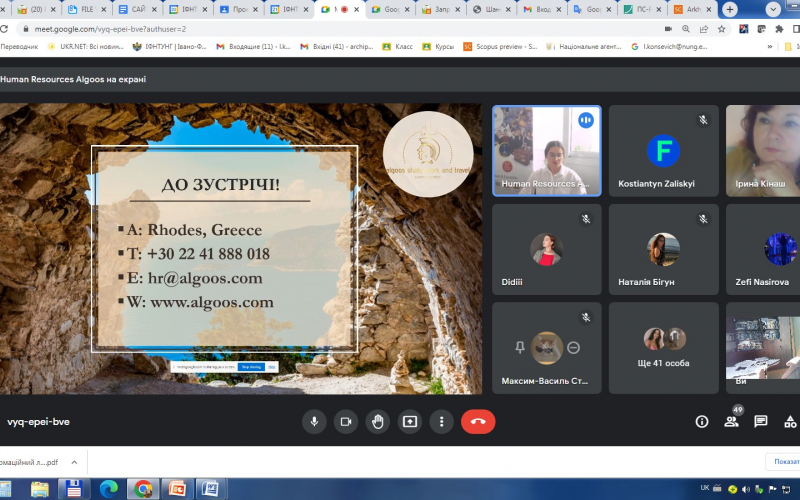Viewport: 800px width, 500px height.
Task: Open the 'Ще 41 особа' tile
Action: [663, 348]
